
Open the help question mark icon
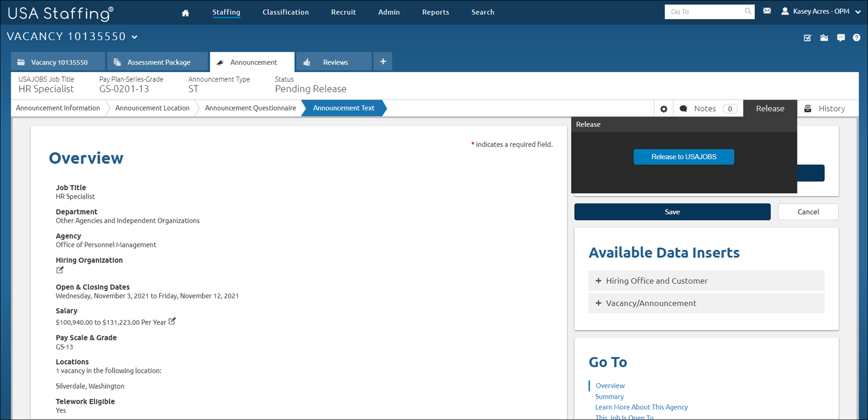(x=857, y=37)
